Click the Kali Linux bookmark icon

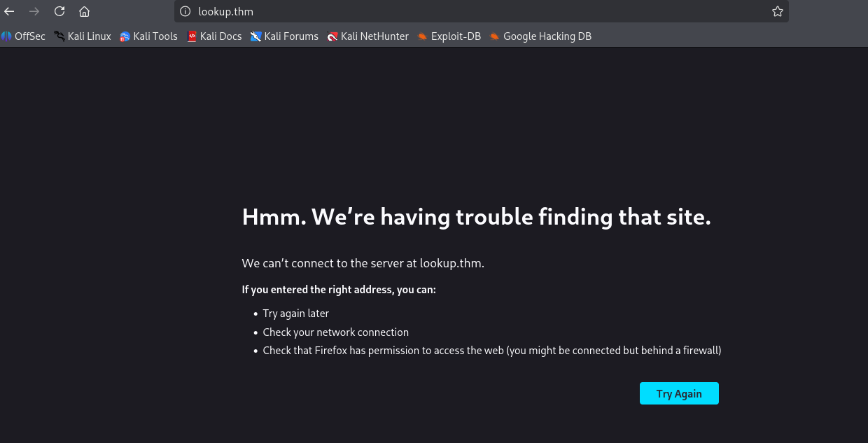58,36
